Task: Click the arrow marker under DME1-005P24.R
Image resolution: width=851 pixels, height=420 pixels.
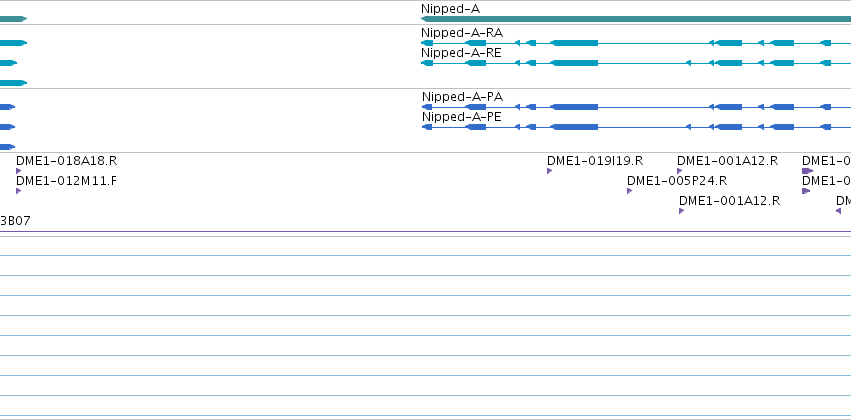Action: coord(630,191)
